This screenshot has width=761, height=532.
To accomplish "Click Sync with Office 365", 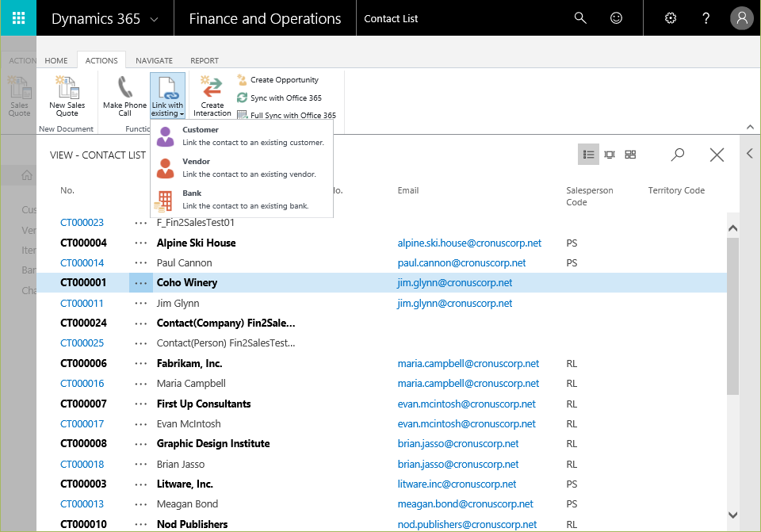I will pyautogui.click(x=280, y=98).
